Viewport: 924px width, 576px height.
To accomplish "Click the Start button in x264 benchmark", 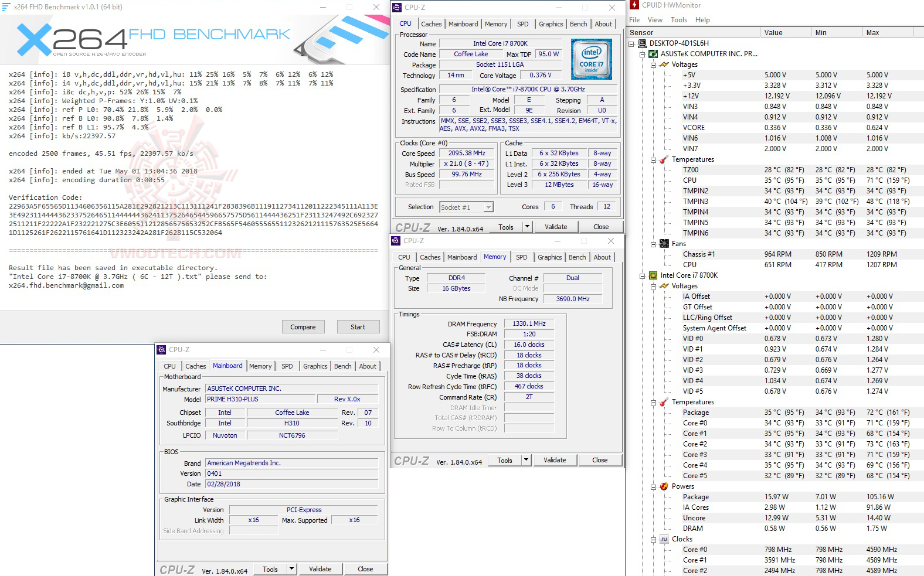I will [x=358, y=327].
